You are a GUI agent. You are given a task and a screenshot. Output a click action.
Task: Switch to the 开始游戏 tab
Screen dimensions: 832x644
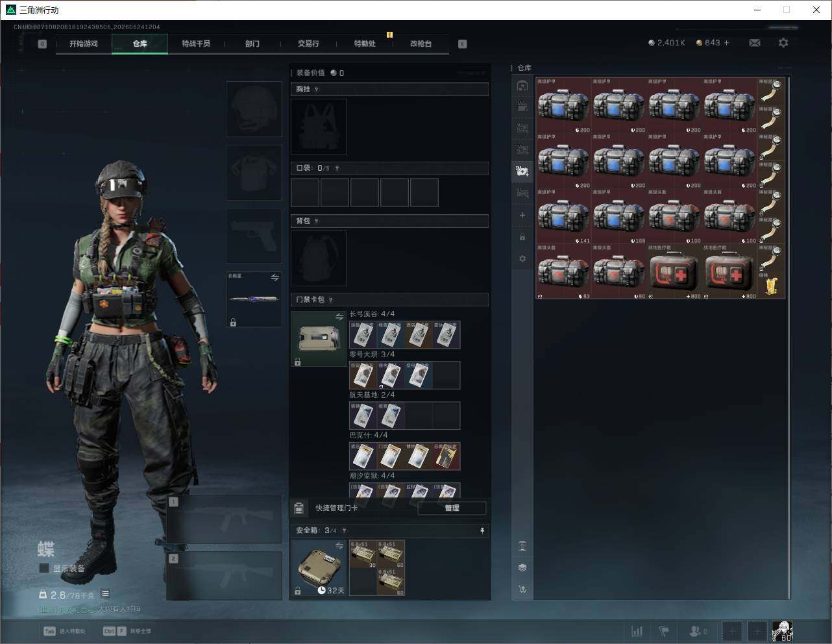84,43
